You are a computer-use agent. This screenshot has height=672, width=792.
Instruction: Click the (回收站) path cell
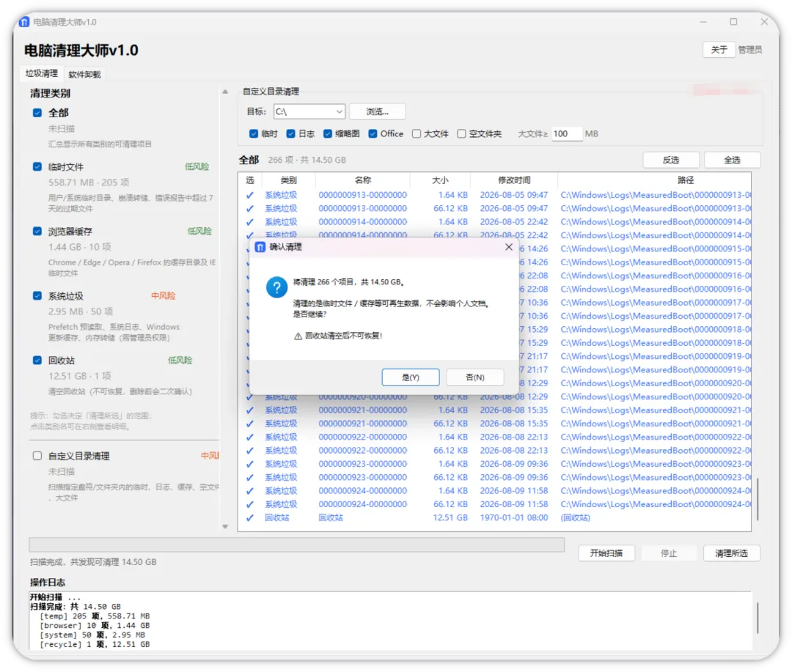pos(576,518)
